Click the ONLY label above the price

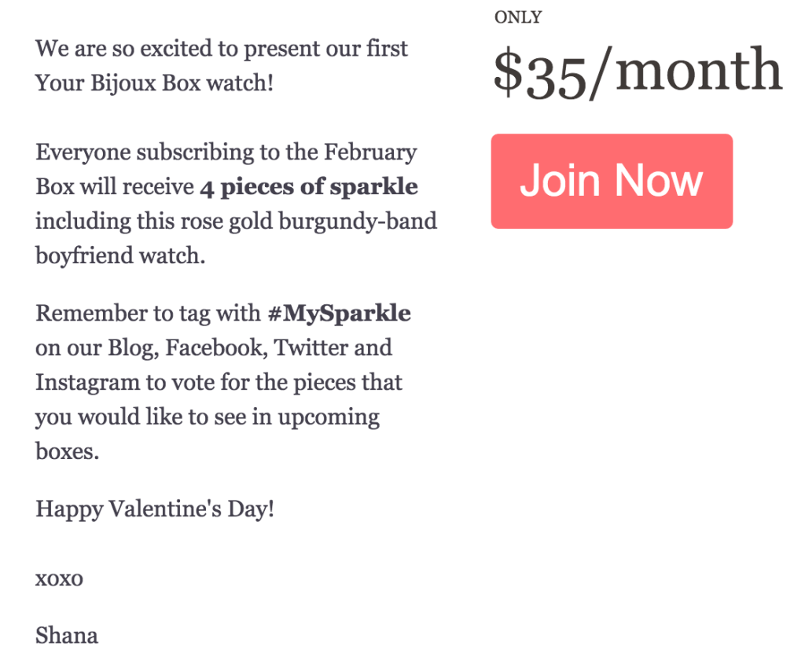click(x=518, y=17)
